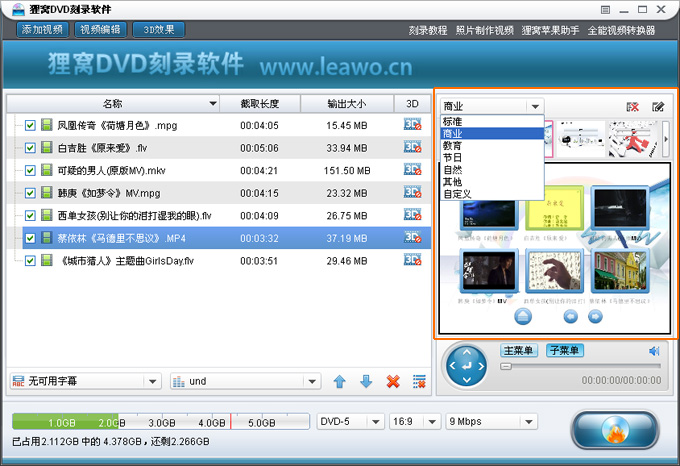Select the red running figure template thumbnail
Screen dimensions: 680x466
(x=634, y=139)
